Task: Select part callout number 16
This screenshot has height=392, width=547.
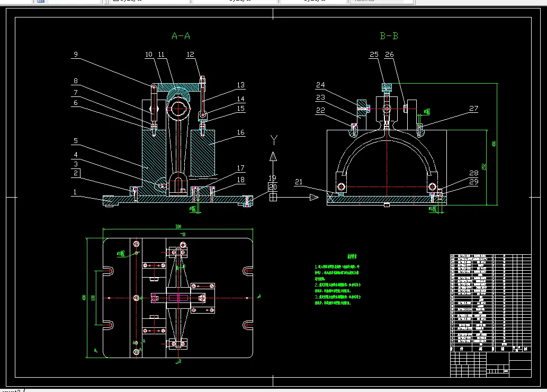Action: click(x=241, y=132)
